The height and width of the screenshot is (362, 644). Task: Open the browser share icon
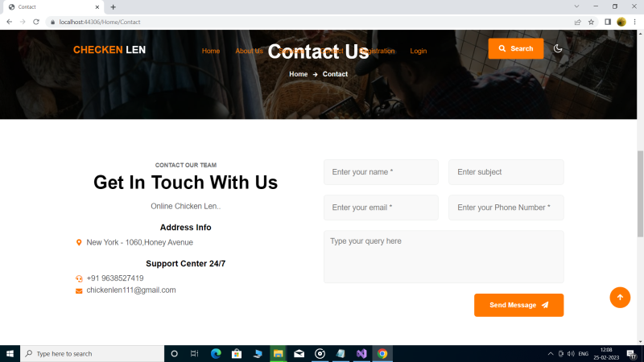click(x=577, y=23)
